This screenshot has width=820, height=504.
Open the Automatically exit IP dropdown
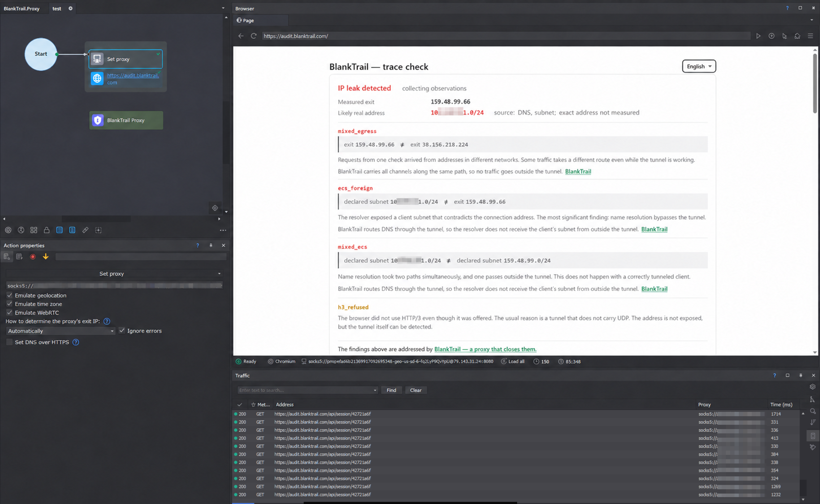point(61,331)
